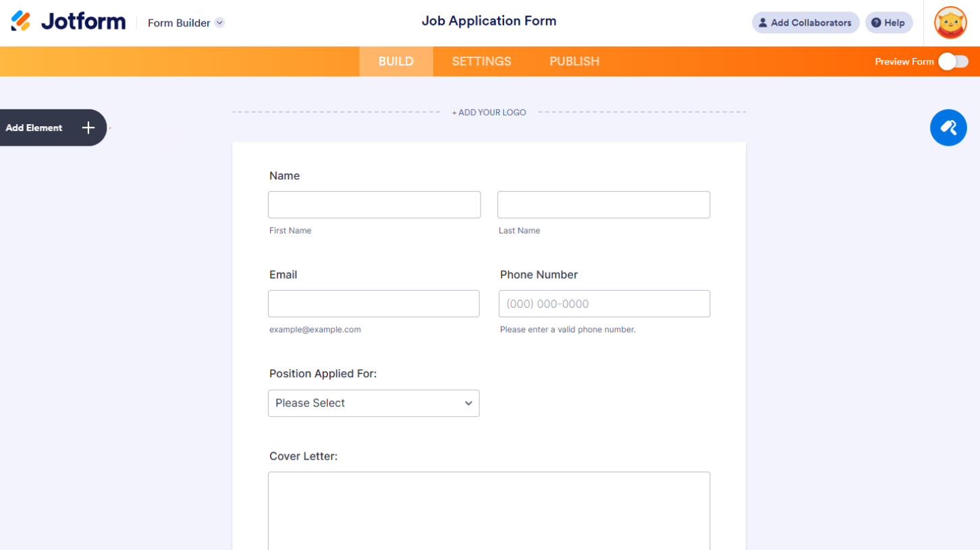Image resolution: width=980 pixels, height=550 pixels.
Task: Click the Jotform logo
Action: pyautogui.click(x=67, y=21)
